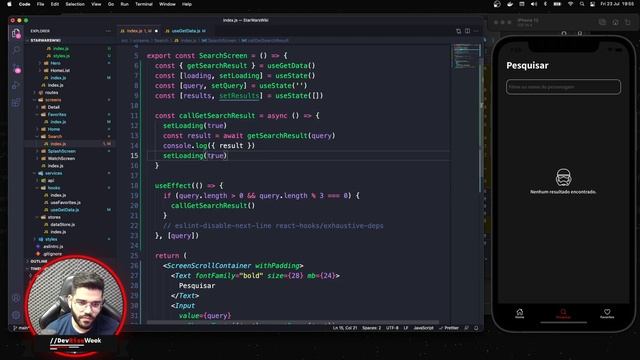Open the editor more actions ellipsis
This screenshot has height=360, width=640.
point(476,31)
